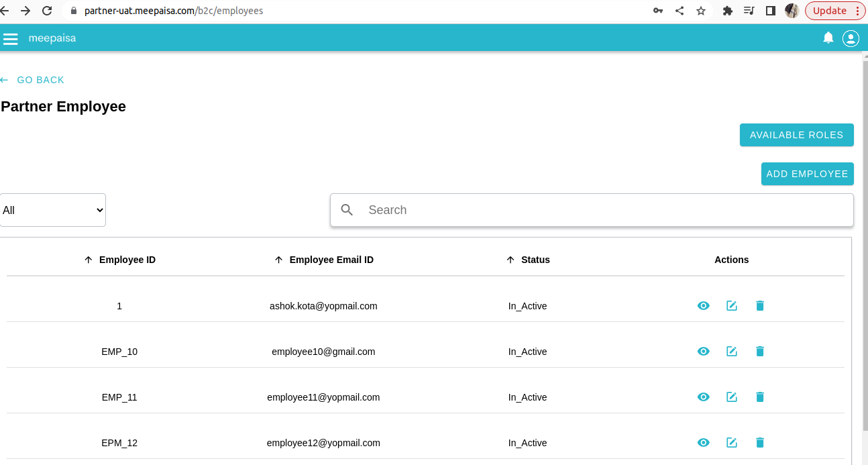Click In_Active status of EMP_10
The width and height of the screenshot is (868, 465).
click(x=527, y=352)
